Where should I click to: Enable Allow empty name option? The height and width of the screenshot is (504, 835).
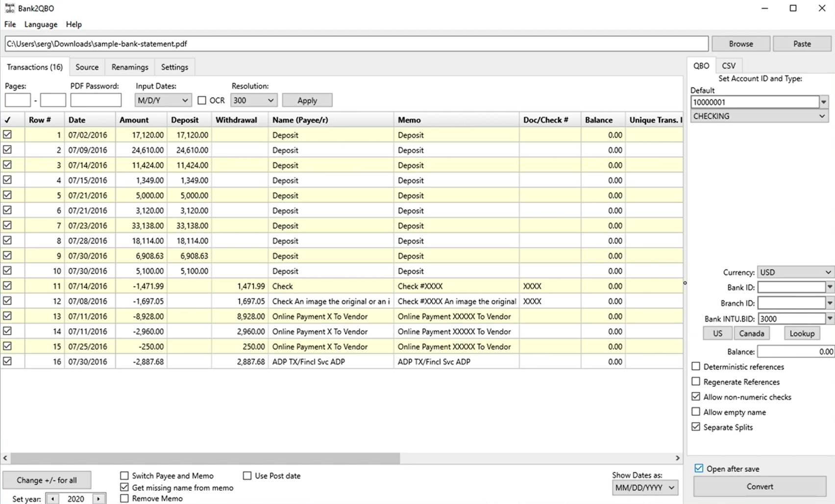point(696,411)
